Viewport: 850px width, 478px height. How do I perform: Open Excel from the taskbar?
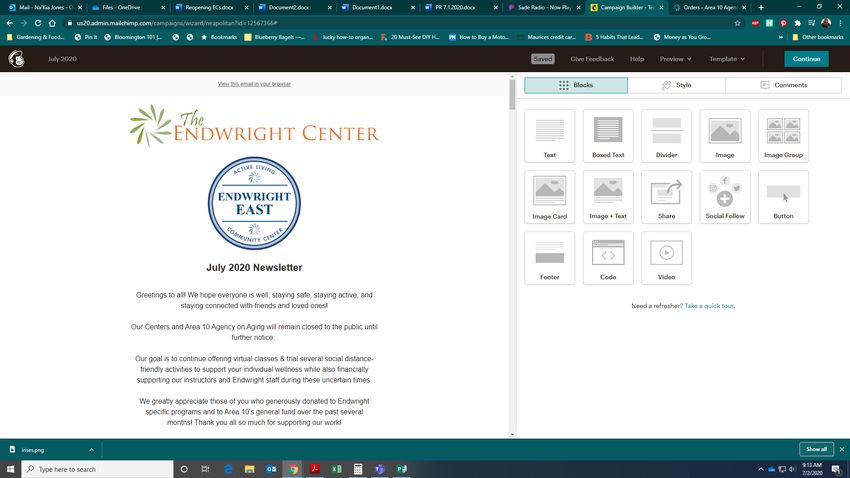click(x=336, y=469)
